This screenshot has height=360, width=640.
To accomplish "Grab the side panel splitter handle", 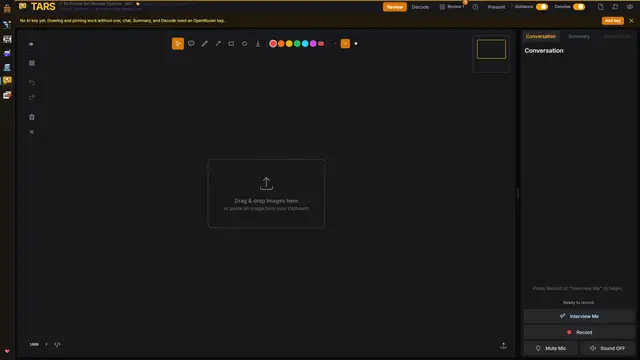I will click(518, 193).
